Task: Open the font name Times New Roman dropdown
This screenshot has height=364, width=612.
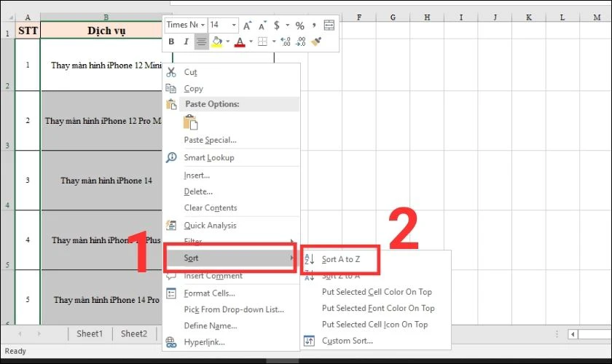Action: pyautogui.click(x=203, y=25)
